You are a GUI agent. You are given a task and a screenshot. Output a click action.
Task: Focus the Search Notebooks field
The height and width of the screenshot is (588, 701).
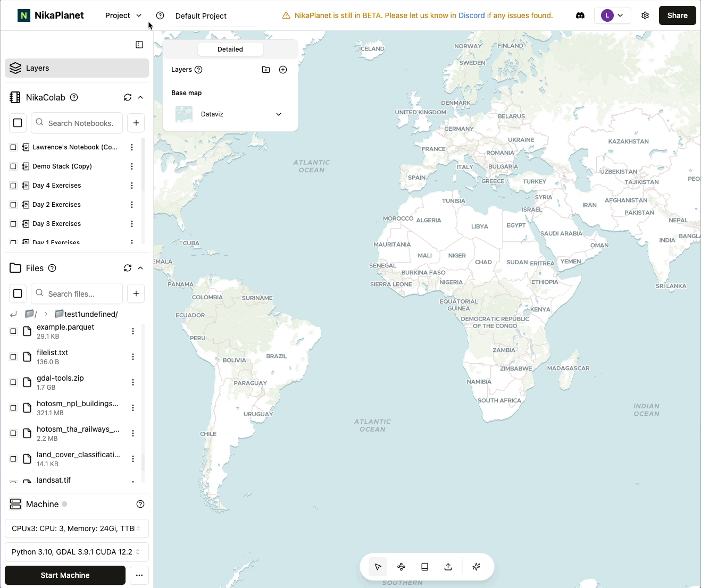tap(77, 123)
